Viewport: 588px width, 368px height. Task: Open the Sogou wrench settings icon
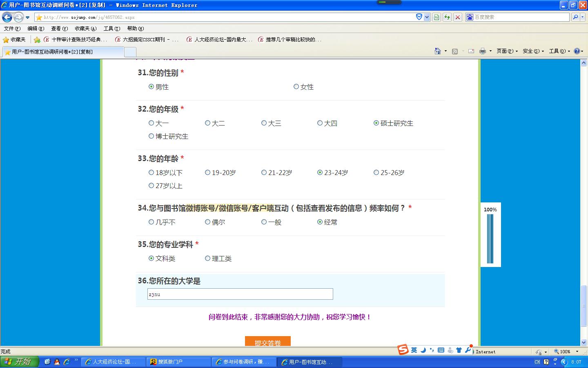tap(468, 350)
